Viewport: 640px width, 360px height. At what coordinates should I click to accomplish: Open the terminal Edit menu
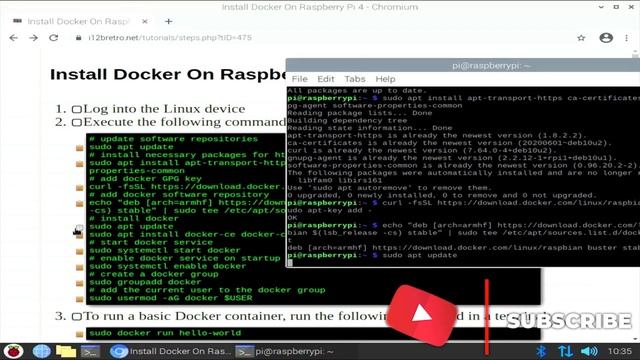(x=326, y=79)
